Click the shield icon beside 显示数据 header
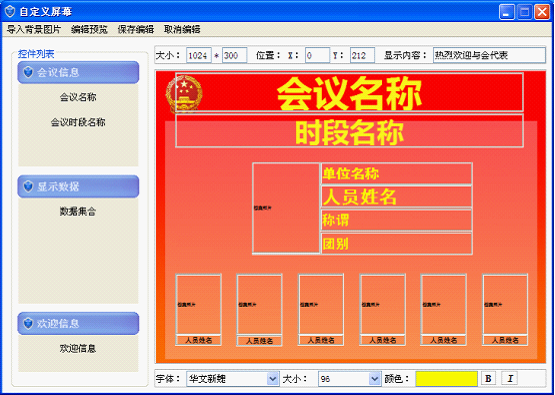This screenshot has width=555, height=395. click(28, 187)
